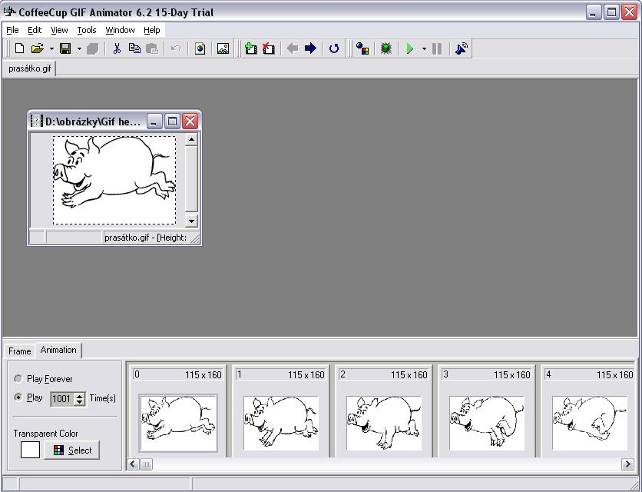Click the '115 x 160' text of frame 0

pos(203,375)
